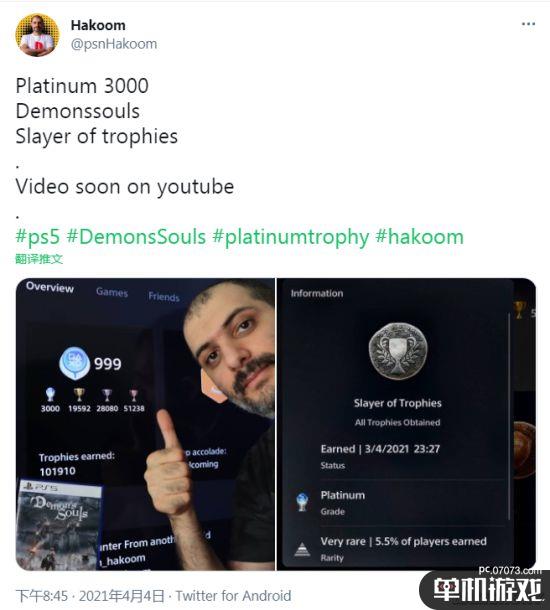Screen dimensions: 550x610
Task: Open the @psnHakoom handle
Action: [114, 44]
